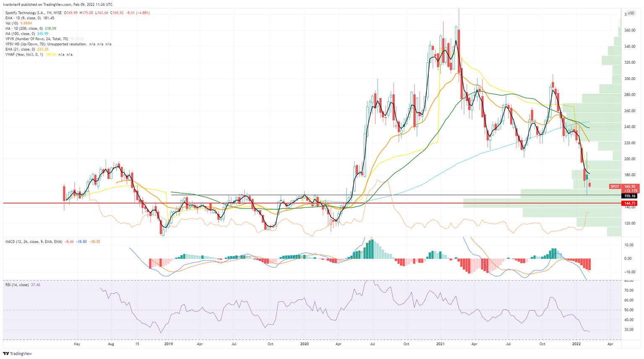Select the Vol (10) indicator legend
Screen dimensions: 644x359
pyautogui.click(x=11, y=23)
